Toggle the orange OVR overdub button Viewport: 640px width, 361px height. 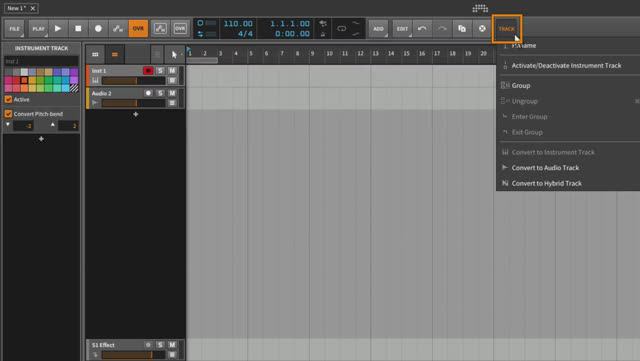pyautogui.click(x=138, y=29)
